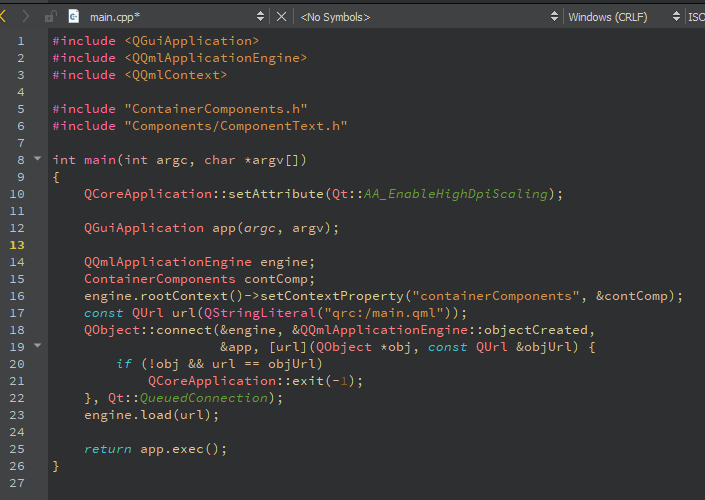Click line number 12 in the gutter
The width and height of the screenshot is (705, 500).
17,245
